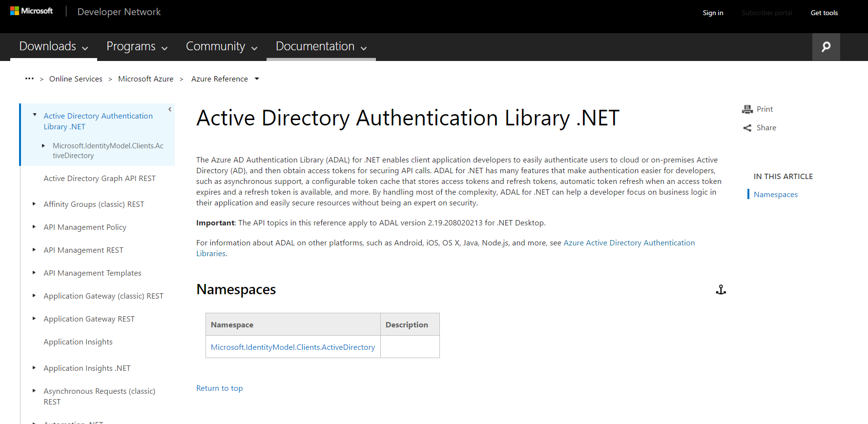This screenshot has width=868, height=424.
Task: Click the Microsoft logo
Action: pyautogui.click(x=31, y=11)
